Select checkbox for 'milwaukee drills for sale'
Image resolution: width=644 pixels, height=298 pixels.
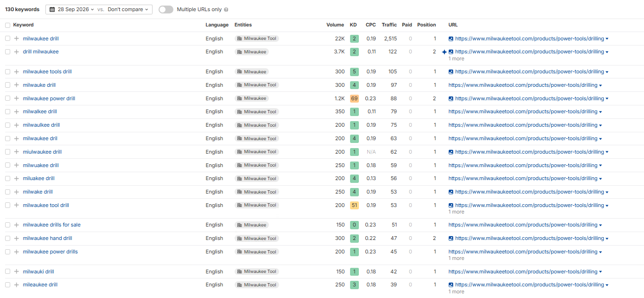click(7, 225)
